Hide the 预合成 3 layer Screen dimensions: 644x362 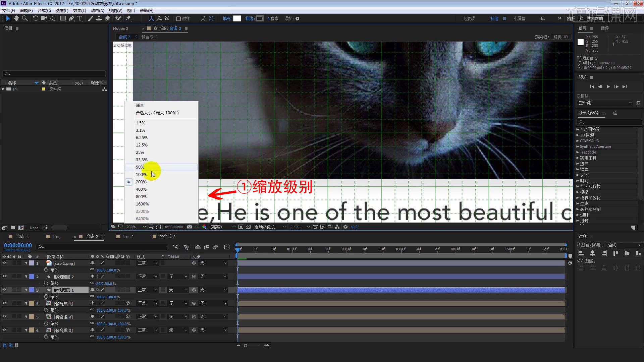click(4, 330)
